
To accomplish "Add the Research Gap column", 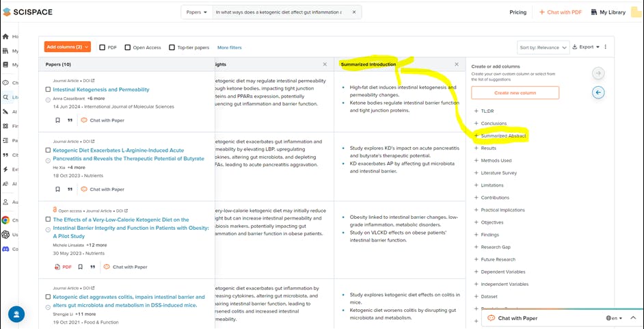I will [492, 247].
